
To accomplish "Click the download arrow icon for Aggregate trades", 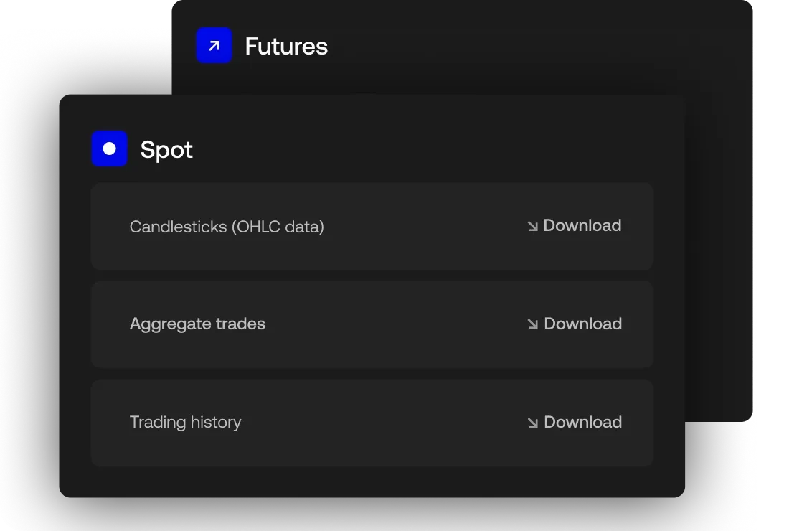I will point(532,324).
